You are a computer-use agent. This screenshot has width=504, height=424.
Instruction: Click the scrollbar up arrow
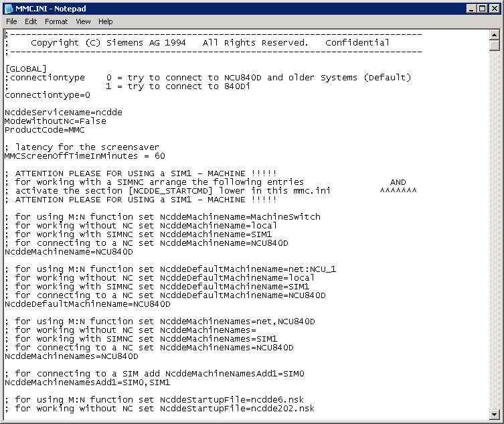(495, 34)
